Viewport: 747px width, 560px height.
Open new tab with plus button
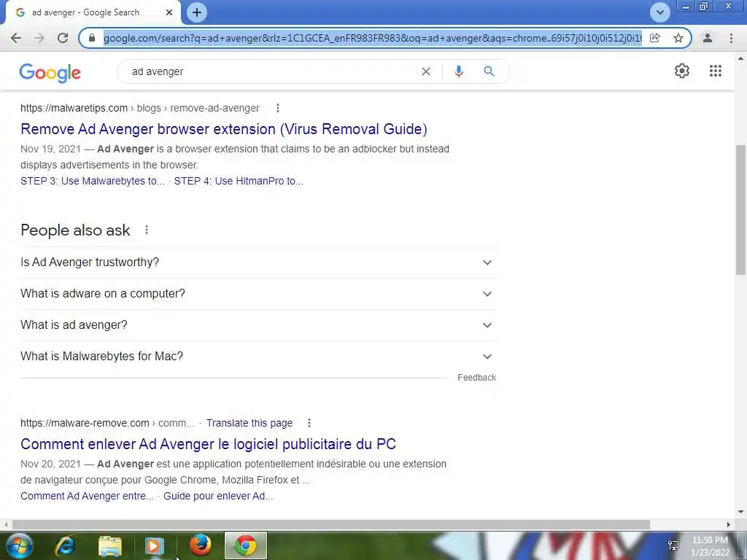(x=197, y=12)
